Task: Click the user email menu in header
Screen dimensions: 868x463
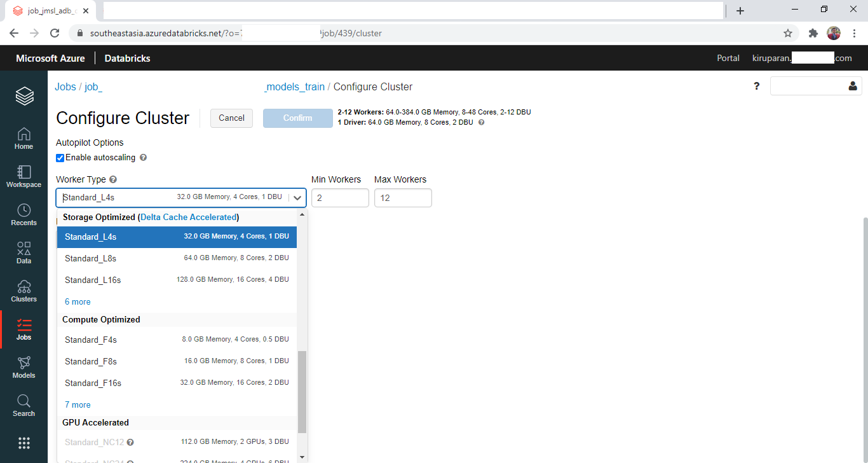Action: (802, 58)
